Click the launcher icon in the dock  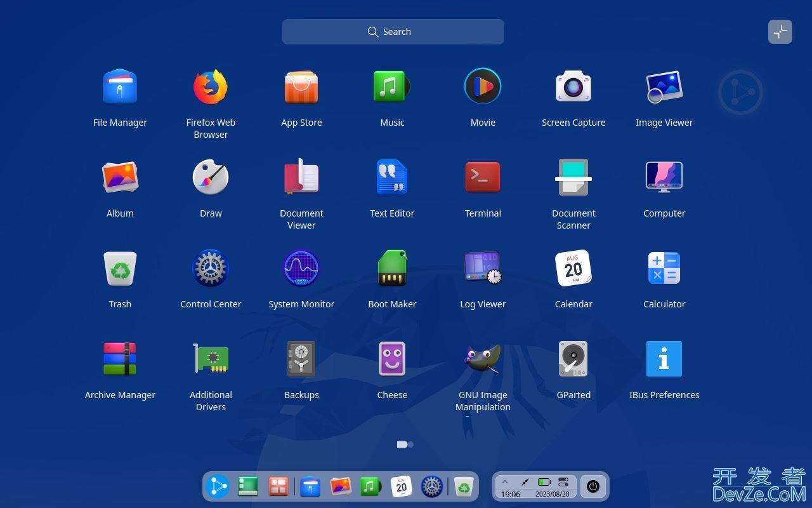pos(218,487)
